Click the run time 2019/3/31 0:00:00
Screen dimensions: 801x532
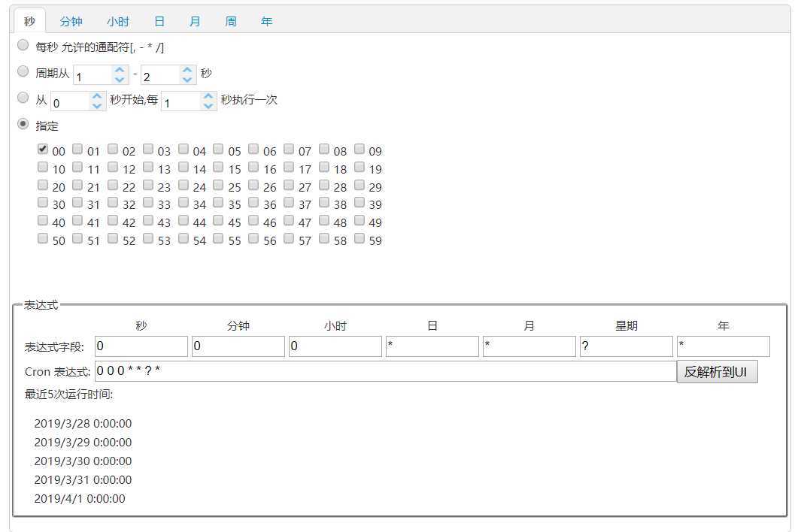coord(83,480)
